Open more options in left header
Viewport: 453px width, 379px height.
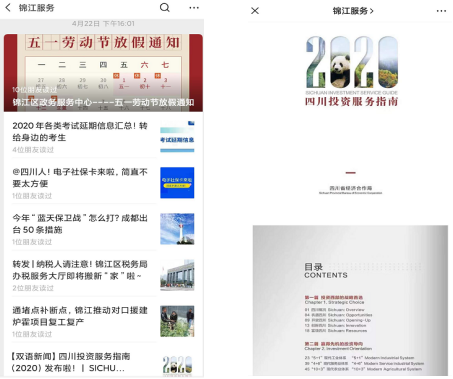194,8
